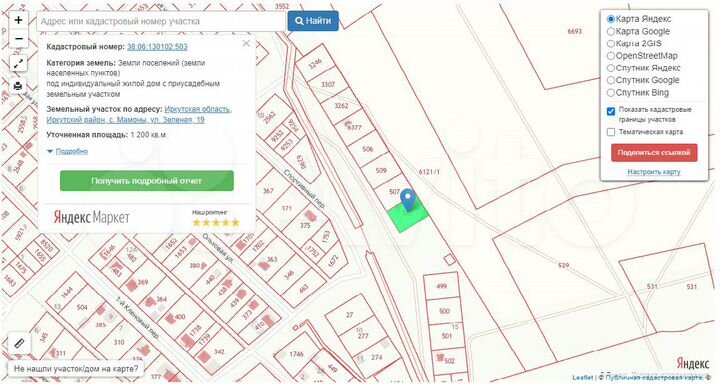Zoom in with the plus button

[x=18, y=20]
